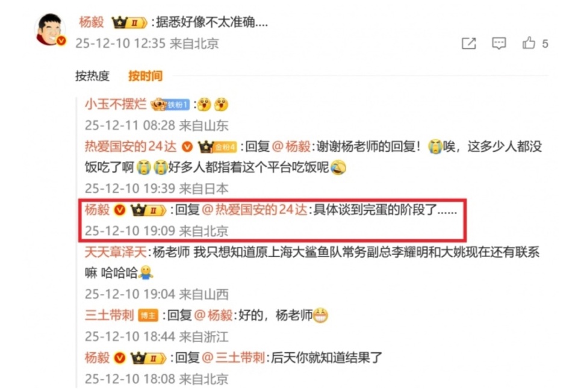Image resolution: width=578 pixels, height=392 pixels.
Task: Click the like count number 5
Action: click(545, 44)
